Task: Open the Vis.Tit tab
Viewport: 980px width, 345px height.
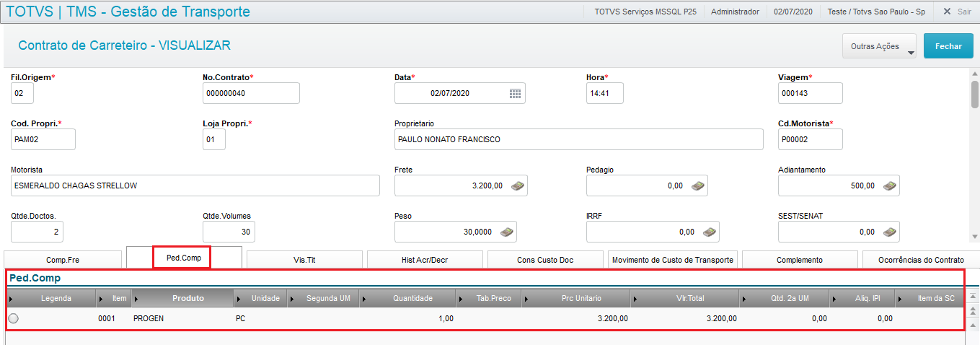Action: pos(304,260)
